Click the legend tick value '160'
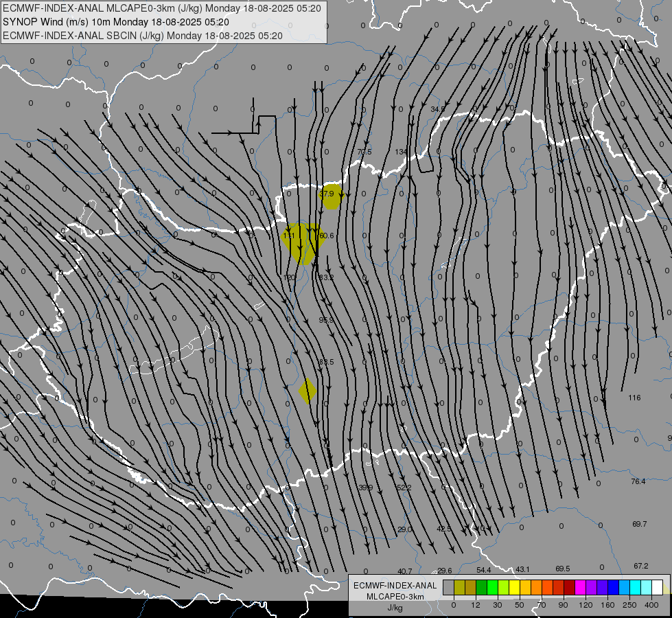 click(607, 605)
